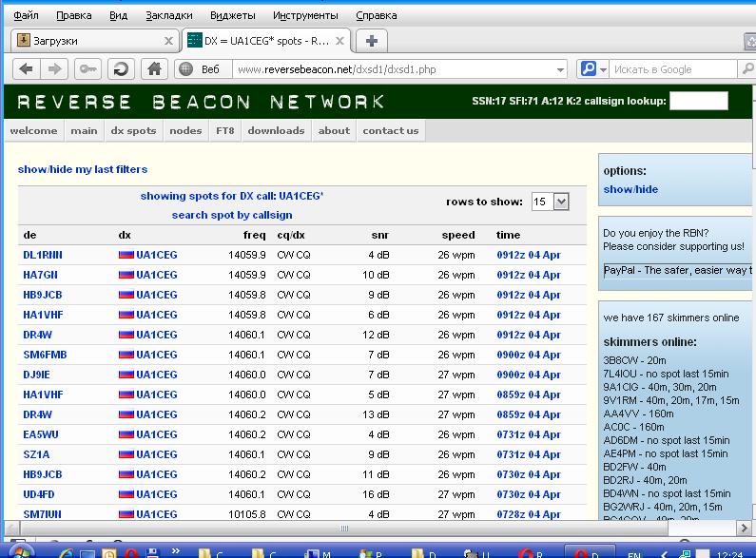Open the password key wand button

[87, 69]
